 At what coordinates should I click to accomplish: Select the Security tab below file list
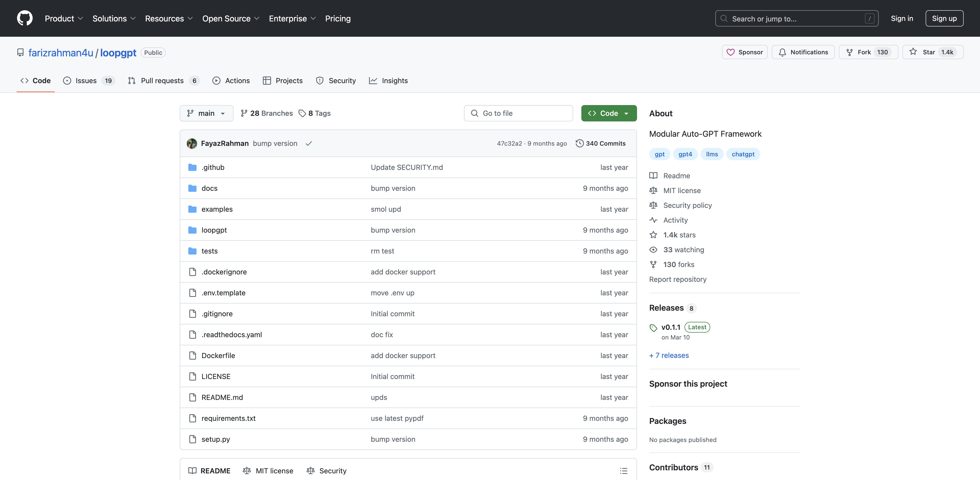coord(327,471)
